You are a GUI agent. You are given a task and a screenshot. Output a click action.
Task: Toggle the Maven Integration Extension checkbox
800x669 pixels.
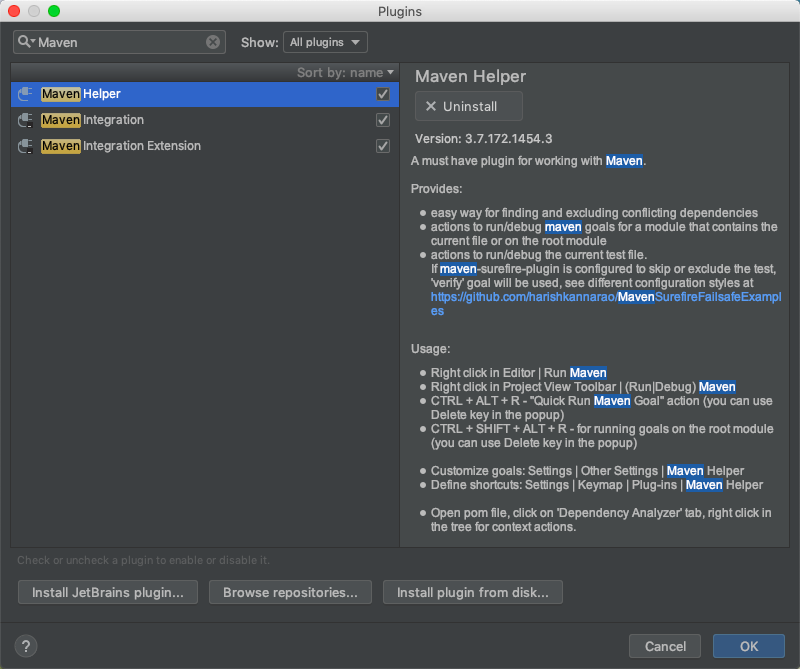(382, 146)
